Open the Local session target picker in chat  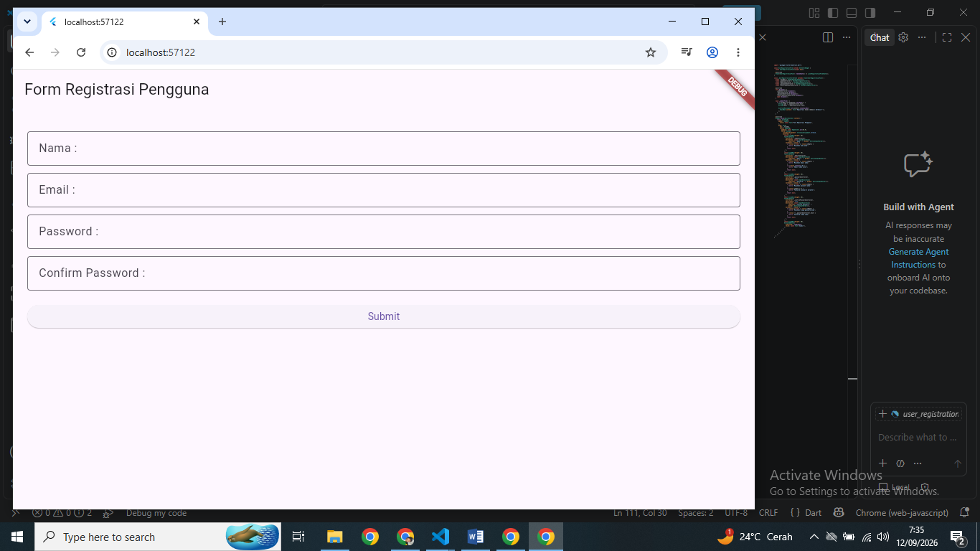[x=894, y=487]
